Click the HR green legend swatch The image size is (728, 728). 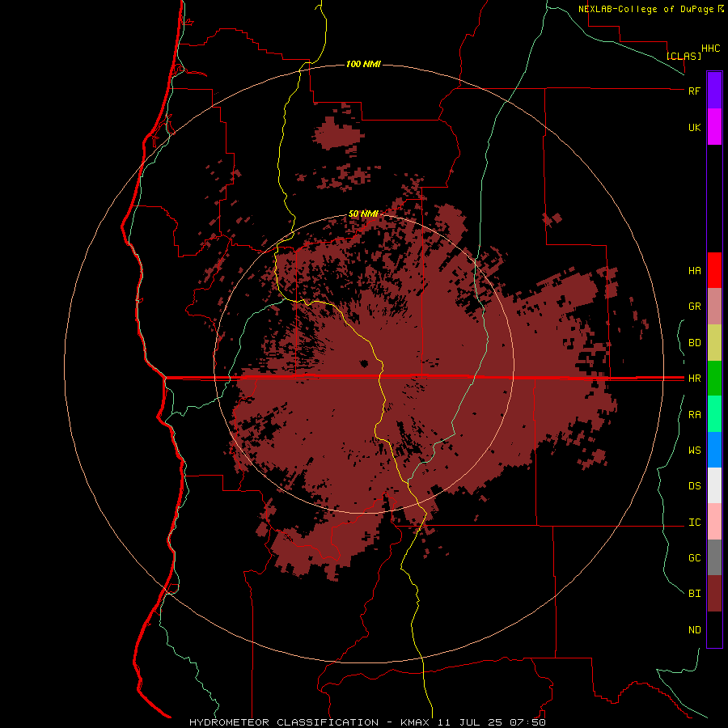pos(714,379)
